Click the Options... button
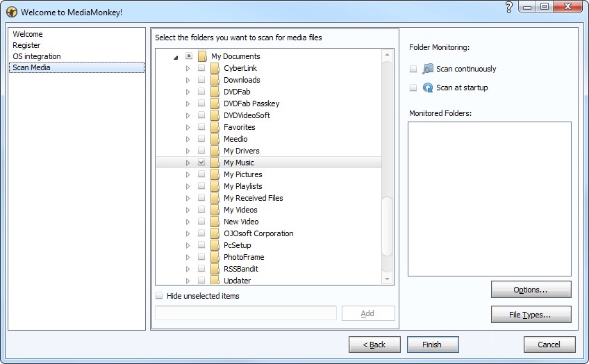 point(531,290)
